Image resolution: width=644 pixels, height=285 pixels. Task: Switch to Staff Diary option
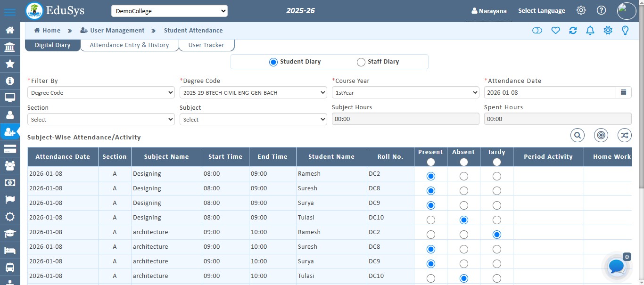[361, 62]
